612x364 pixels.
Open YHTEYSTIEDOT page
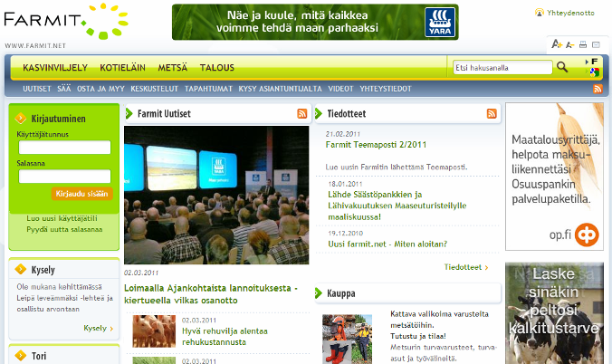(386, 89)
